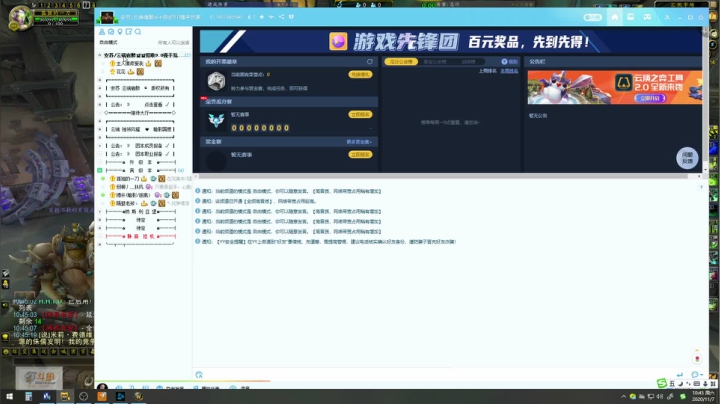Image resolution: width=720 pixels, height=404 pixels.
Task: Expand the 升级本 channel row
Action: pyautogui.click(x=100, y=162)
